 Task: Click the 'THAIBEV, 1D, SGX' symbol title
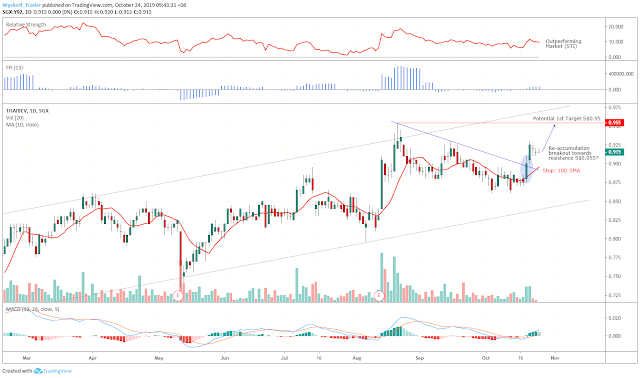click(x=27, y=111)
